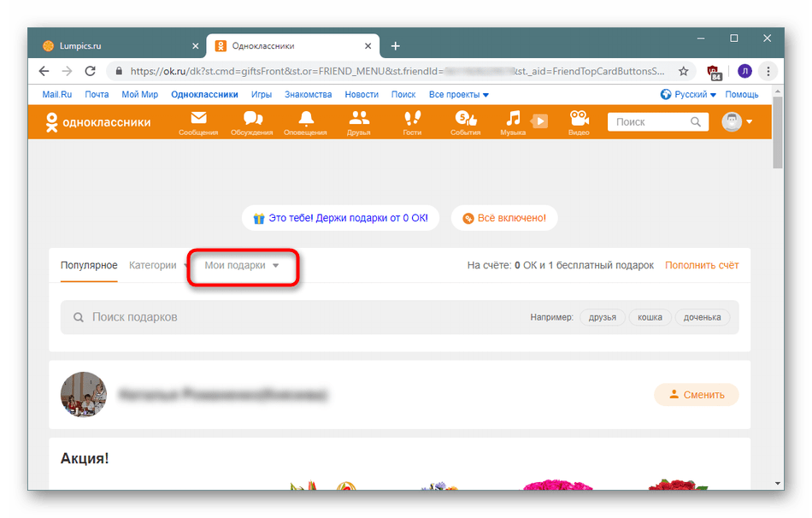Open the profile avatar menu
The image size is (812, 518).
[x=737, y=121]
